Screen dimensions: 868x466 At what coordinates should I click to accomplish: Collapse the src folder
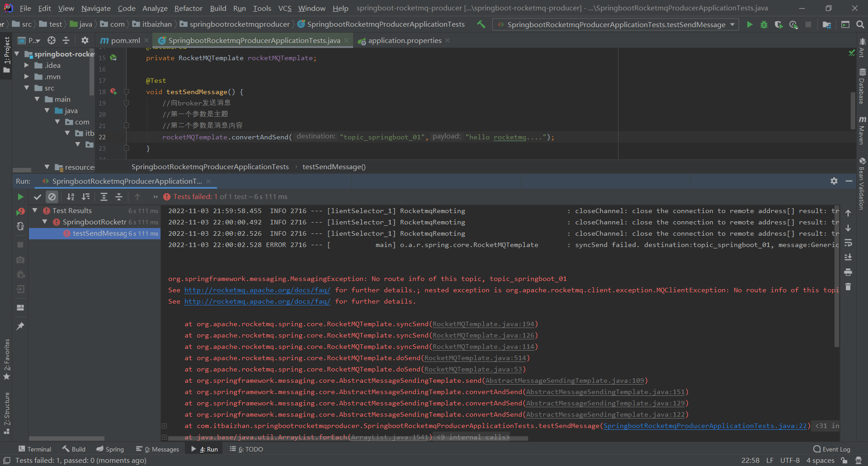pos(27,88)
